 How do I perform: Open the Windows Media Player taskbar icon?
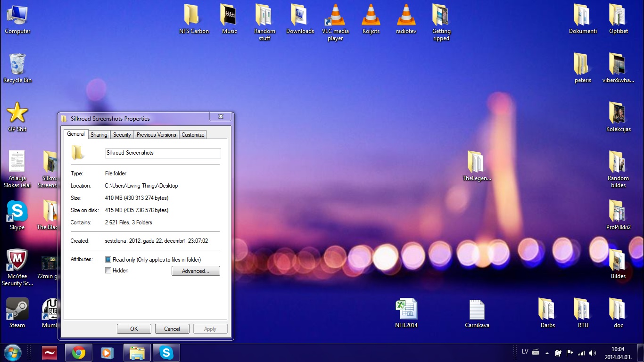tap(107, 353)
